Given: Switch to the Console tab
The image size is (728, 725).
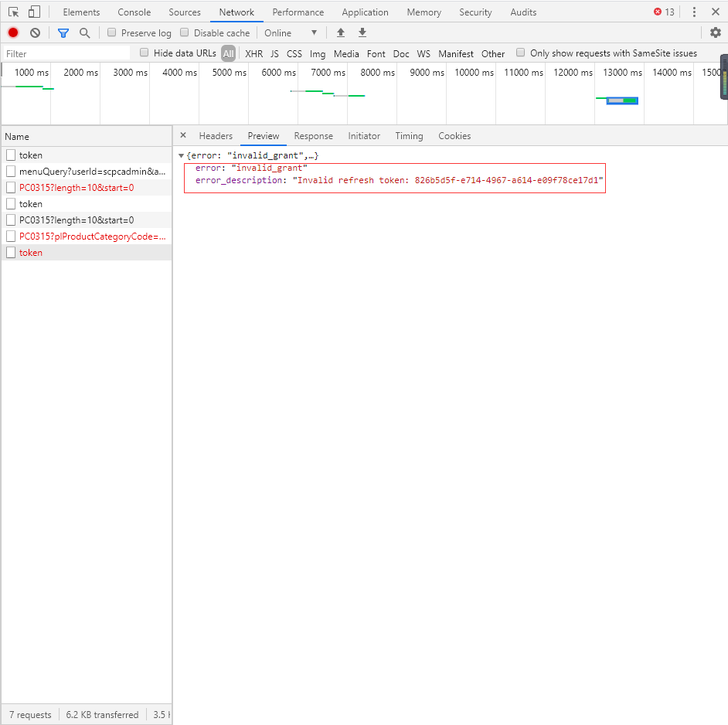Looking at the screenshot, I should 134,12.
